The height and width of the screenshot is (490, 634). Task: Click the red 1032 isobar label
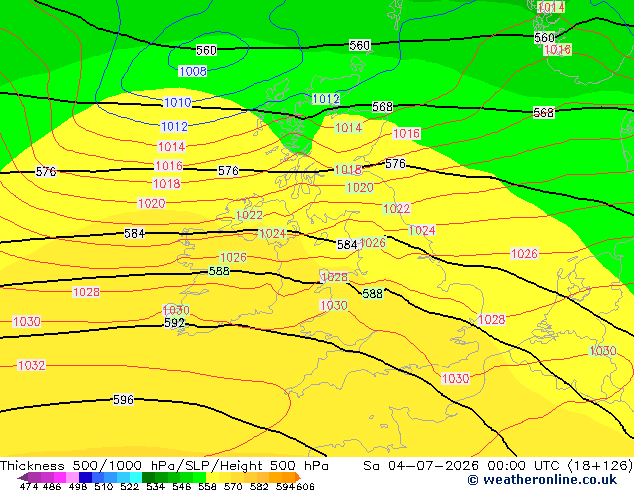click(32, 365)
